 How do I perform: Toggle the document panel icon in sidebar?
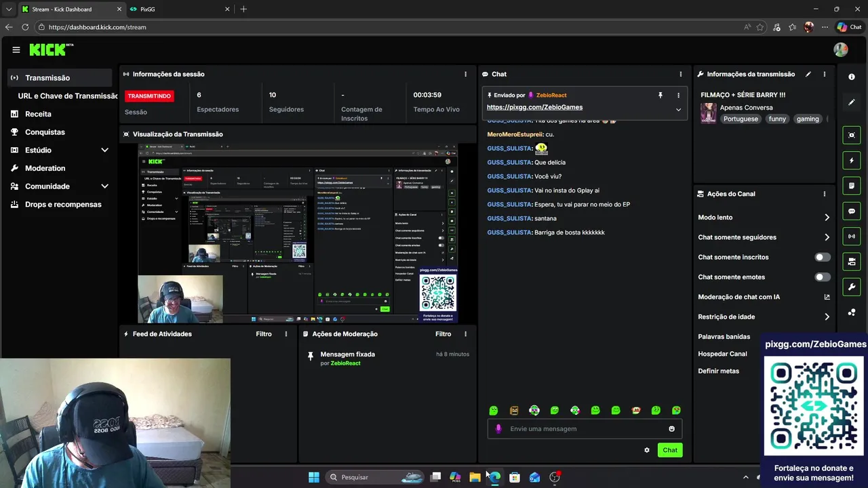click(x=852, y=186)
